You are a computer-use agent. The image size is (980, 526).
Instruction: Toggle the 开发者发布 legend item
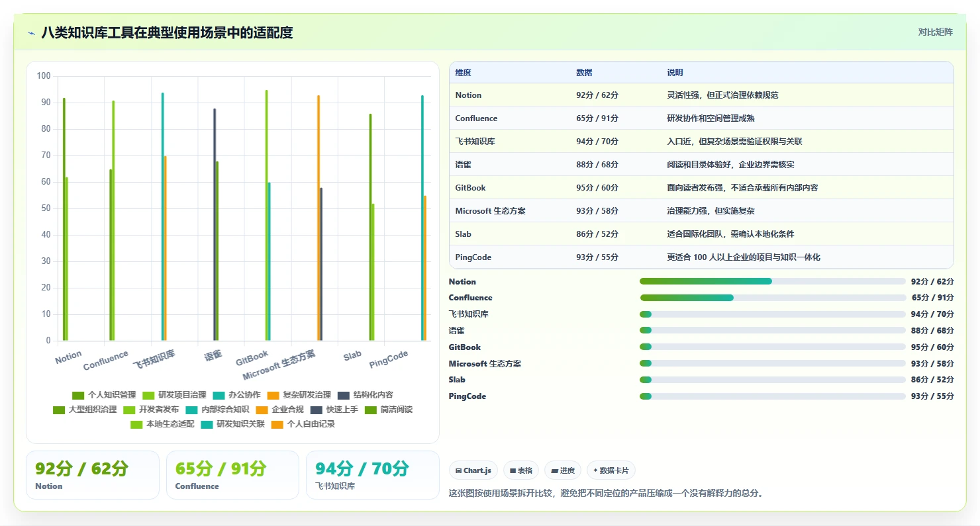[151, 410]
